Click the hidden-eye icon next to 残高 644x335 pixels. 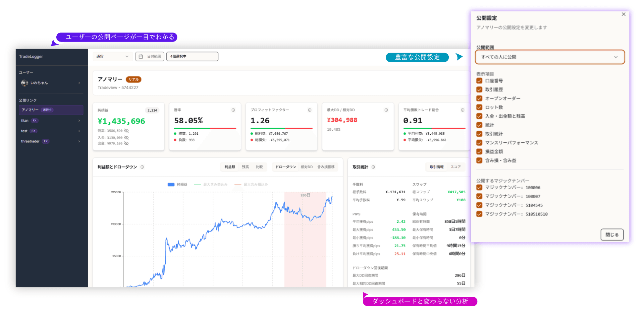(126, 131)
